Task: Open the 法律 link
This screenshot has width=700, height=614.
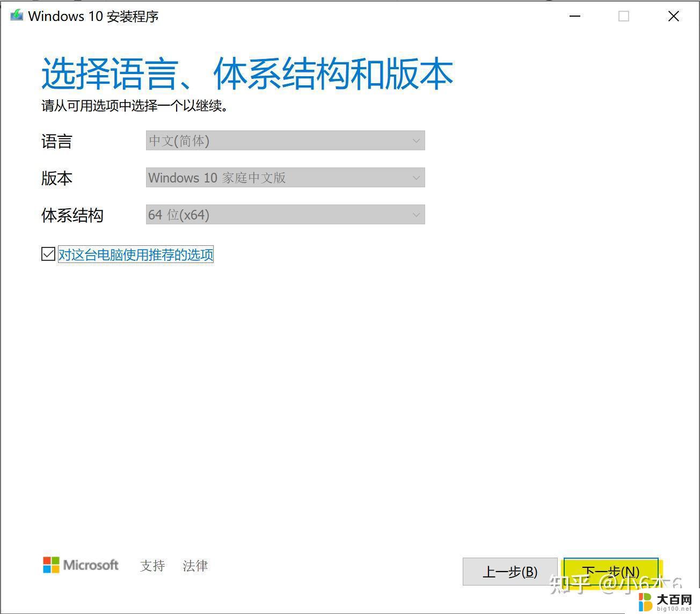Action: pyautogui.click(x=195, y=565)
